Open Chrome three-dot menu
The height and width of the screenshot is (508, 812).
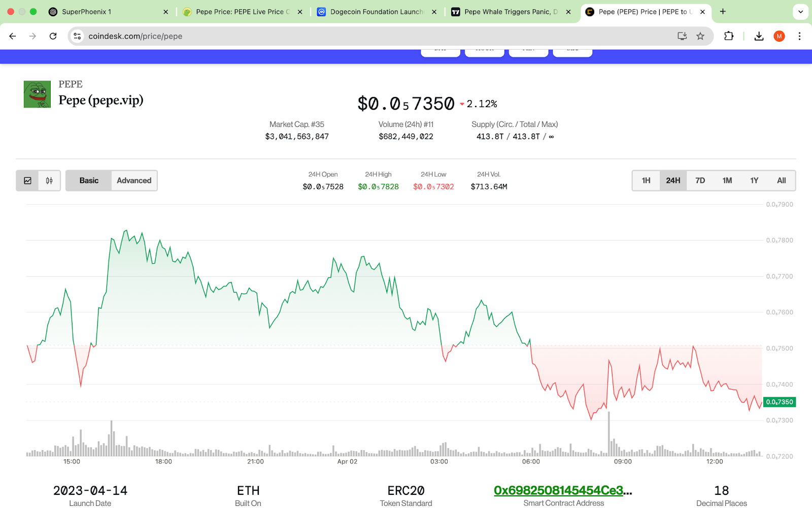point(799,36)
